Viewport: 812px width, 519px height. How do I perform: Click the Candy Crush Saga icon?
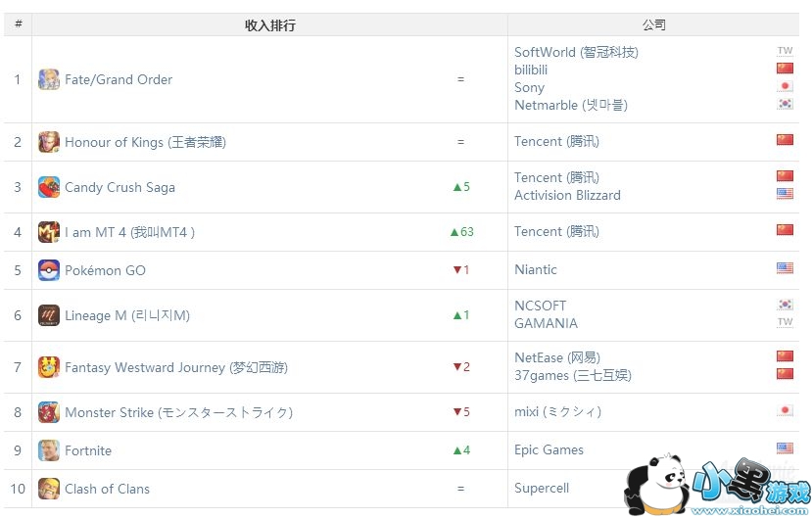[x=49, y=187]
